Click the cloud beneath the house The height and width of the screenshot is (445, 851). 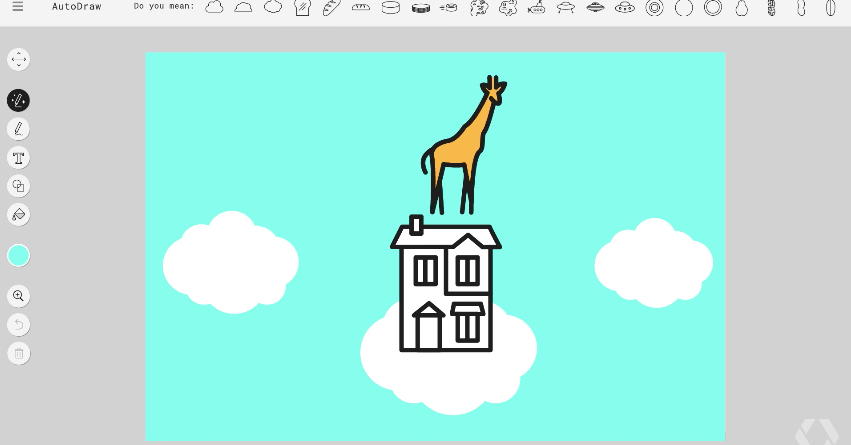450,380
